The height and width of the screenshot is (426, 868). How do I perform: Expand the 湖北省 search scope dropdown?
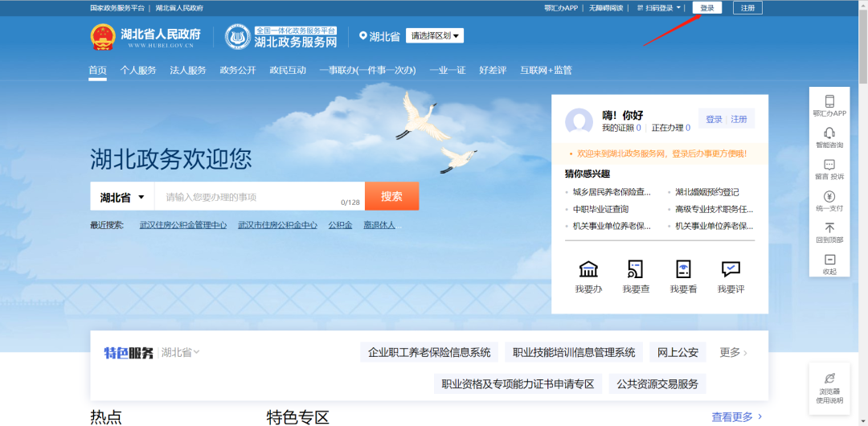click(x=122, y=197)
